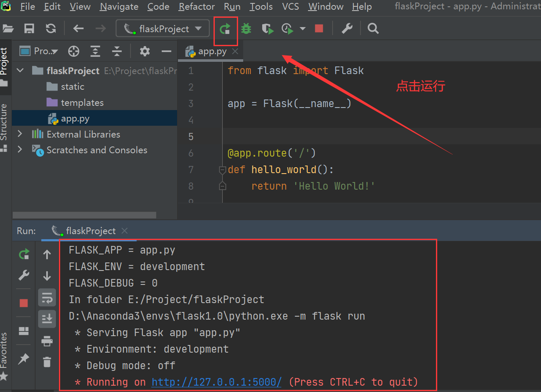541x392 pixels.
Task: Open the Edit menu
Action: click(53, 7)
